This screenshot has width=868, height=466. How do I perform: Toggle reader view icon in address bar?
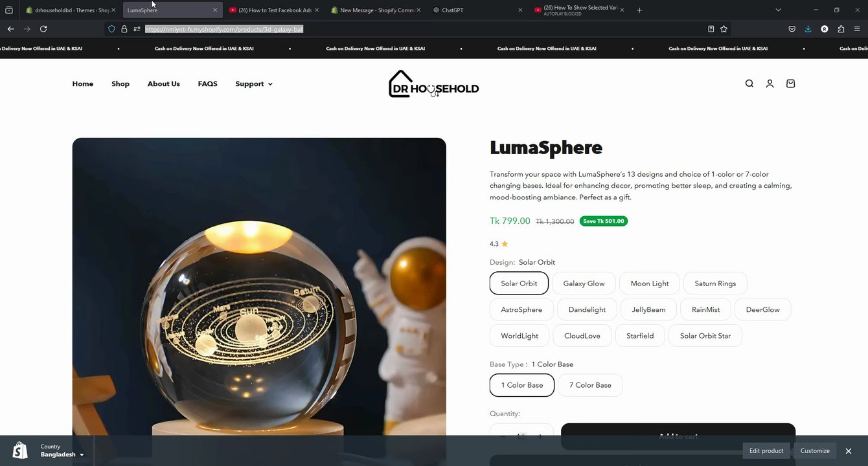(711, 28)
